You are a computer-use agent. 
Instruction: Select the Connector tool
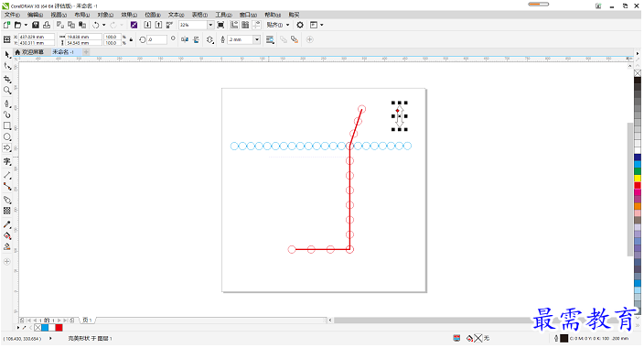coord(7,186)
